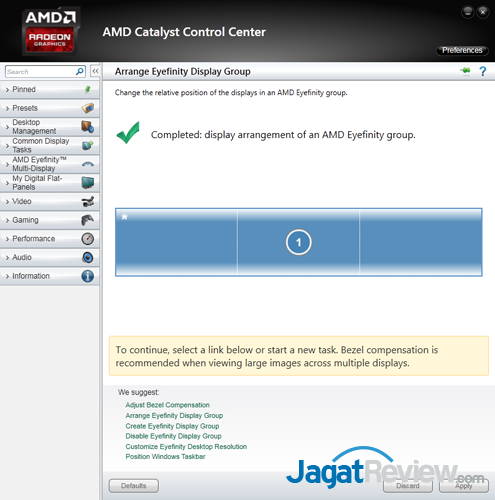Open help with the question mark icon
Image resolution: width=495 pixels, height=500 pixels.
[x=483, y=71]
